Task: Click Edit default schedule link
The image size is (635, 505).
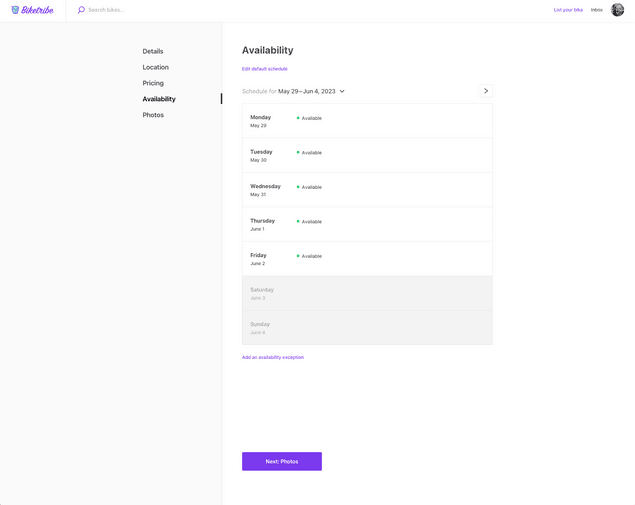Action: 264,69
